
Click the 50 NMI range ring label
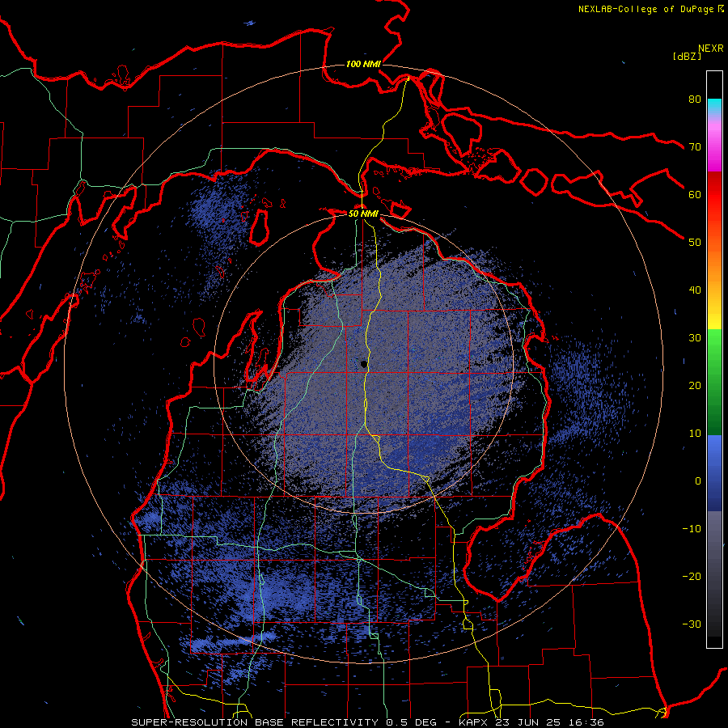coord(363,214)
